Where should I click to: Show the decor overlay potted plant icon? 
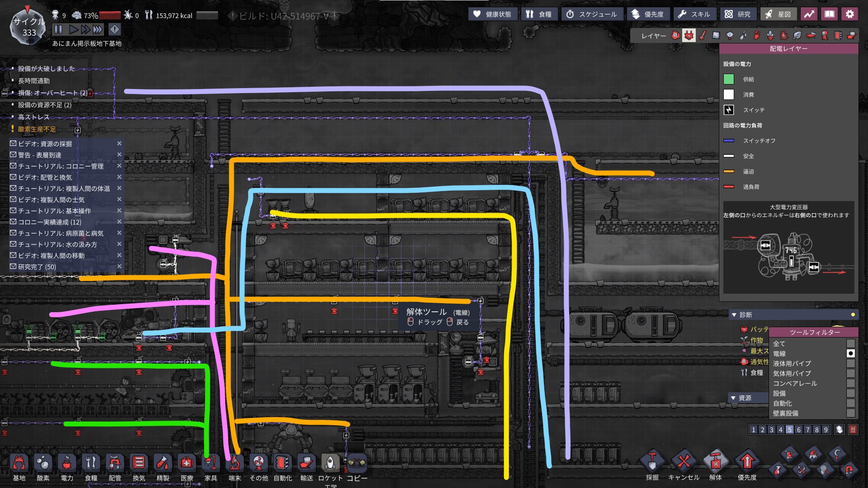pyautogui.click(x=770, y=35)
